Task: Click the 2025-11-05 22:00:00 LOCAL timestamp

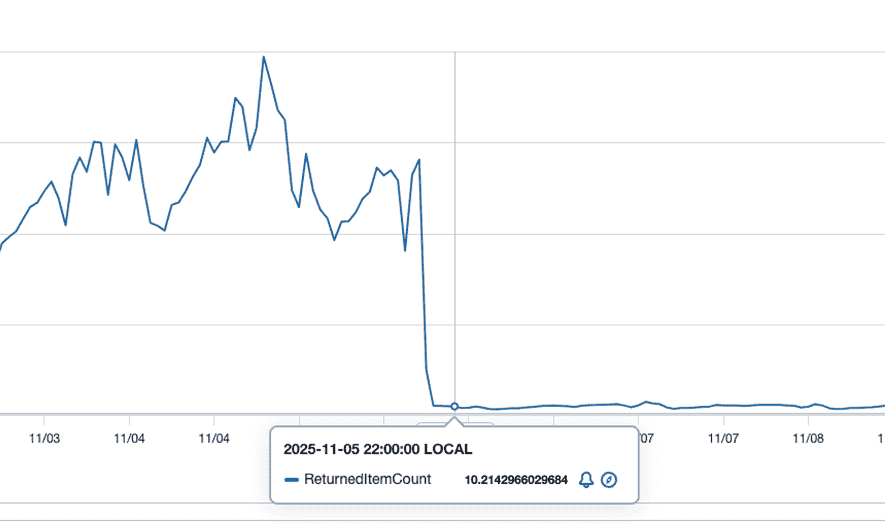Action: coord(377,449)
